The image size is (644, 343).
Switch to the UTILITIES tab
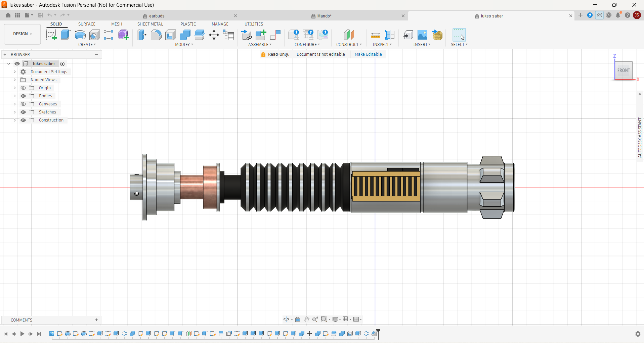coord(254,24)
